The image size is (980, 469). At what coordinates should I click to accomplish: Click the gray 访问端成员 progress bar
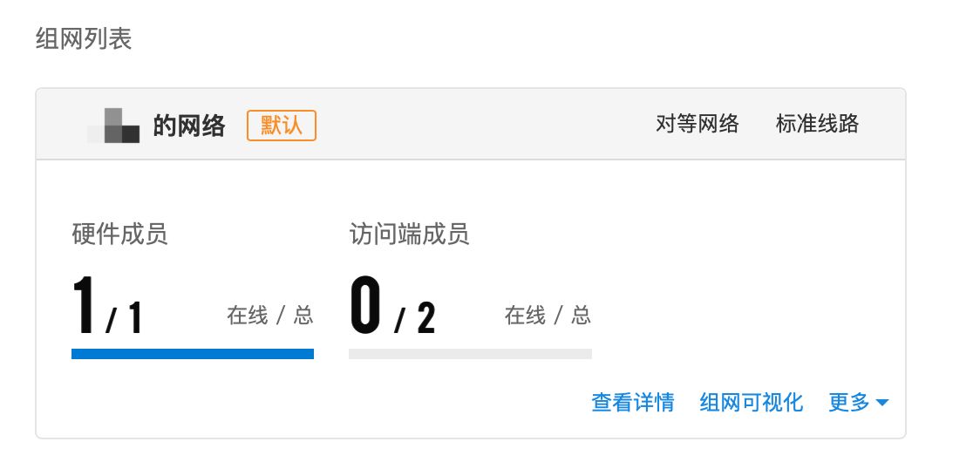point(470,354)
